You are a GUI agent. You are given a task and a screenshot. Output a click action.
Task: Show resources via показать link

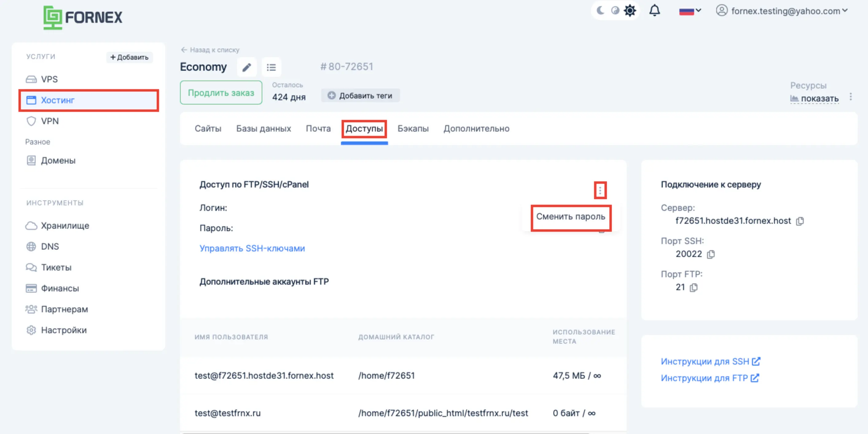tap(815, 98)
